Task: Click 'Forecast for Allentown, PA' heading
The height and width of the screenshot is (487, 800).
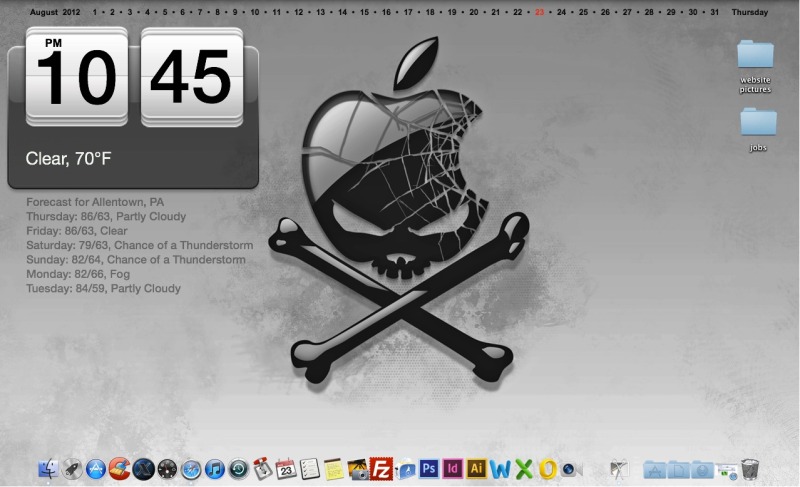Action: [x=95, y=202]
